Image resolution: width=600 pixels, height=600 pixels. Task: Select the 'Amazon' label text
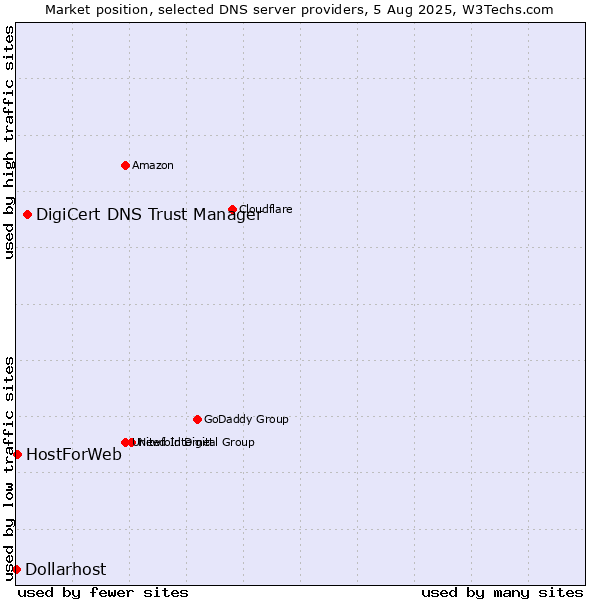coord(153,165)
